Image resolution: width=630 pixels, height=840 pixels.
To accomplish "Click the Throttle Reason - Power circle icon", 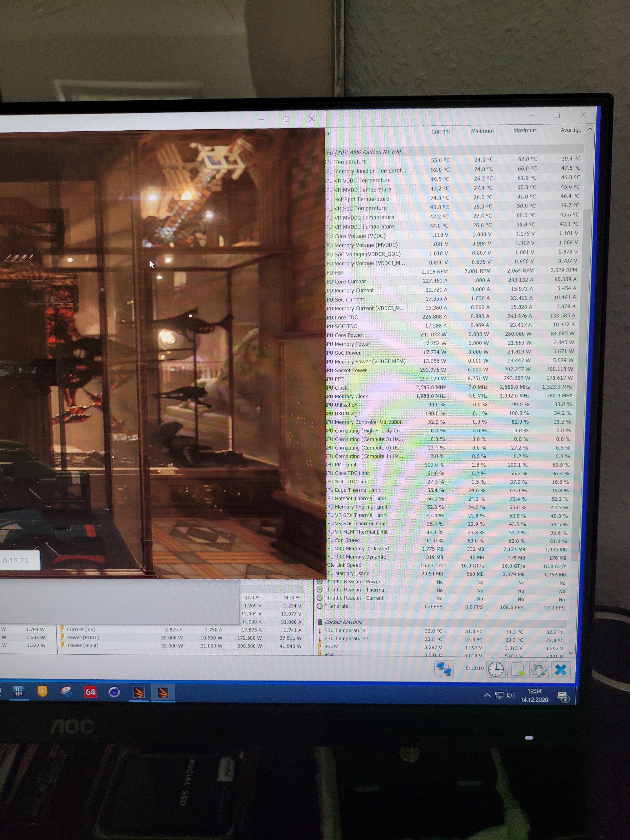I will (x=319, y=581).
